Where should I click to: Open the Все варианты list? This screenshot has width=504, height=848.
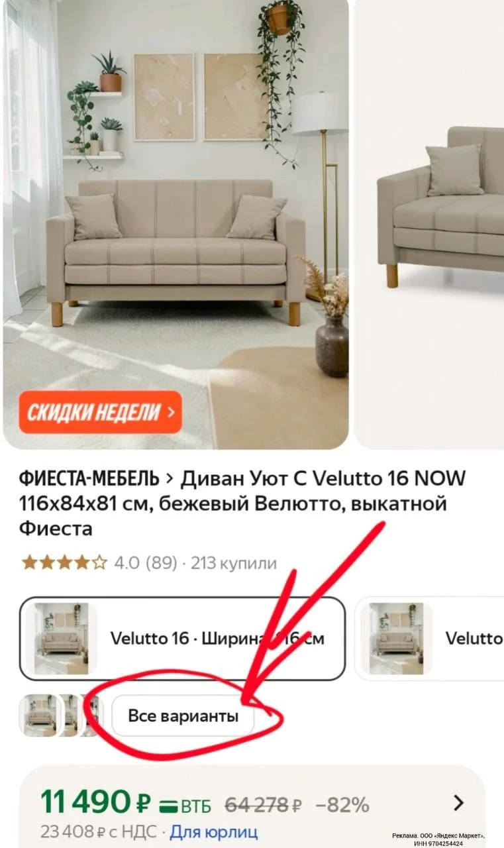coord(183,716)
